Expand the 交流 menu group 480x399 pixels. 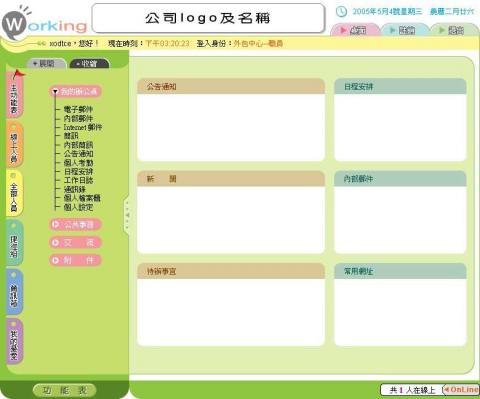tap(75, 242)
